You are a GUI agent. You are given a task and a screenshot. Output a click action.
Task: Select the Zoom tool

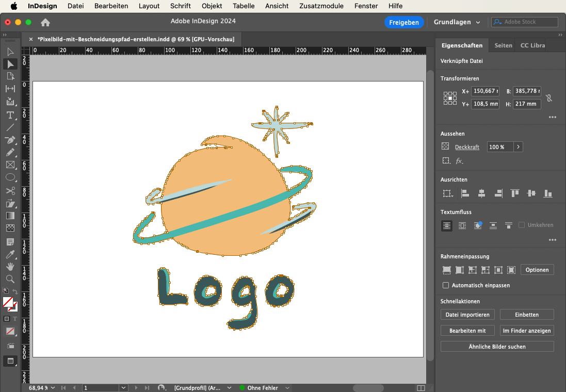click(10, 279)
